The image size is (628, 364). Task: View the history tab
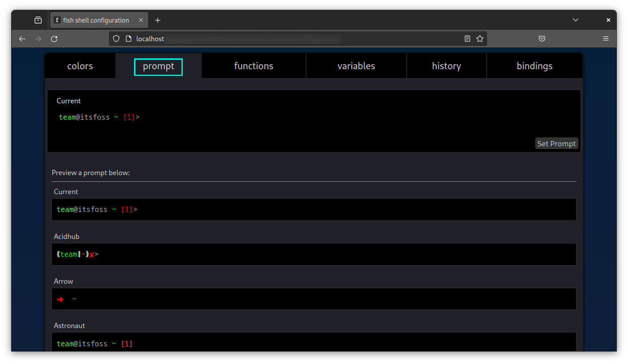click(446, 66)
